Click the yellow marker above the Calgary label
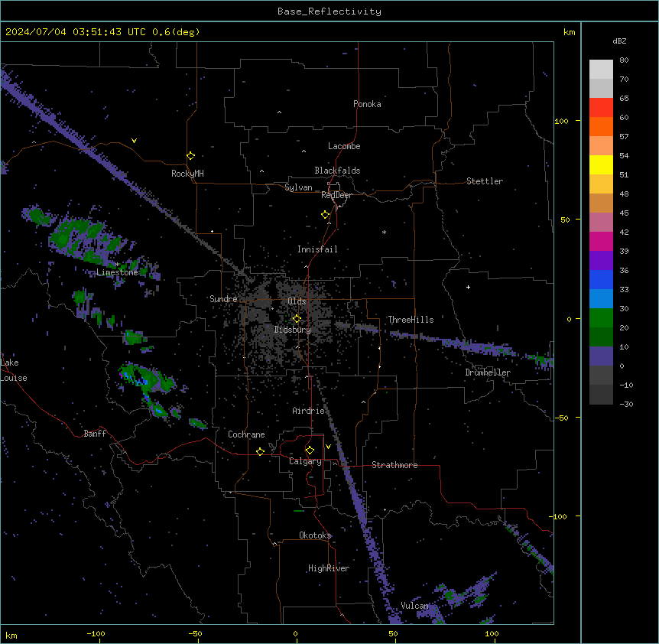The height and width of the screenshot is (644, 659). tap(310, 450)
